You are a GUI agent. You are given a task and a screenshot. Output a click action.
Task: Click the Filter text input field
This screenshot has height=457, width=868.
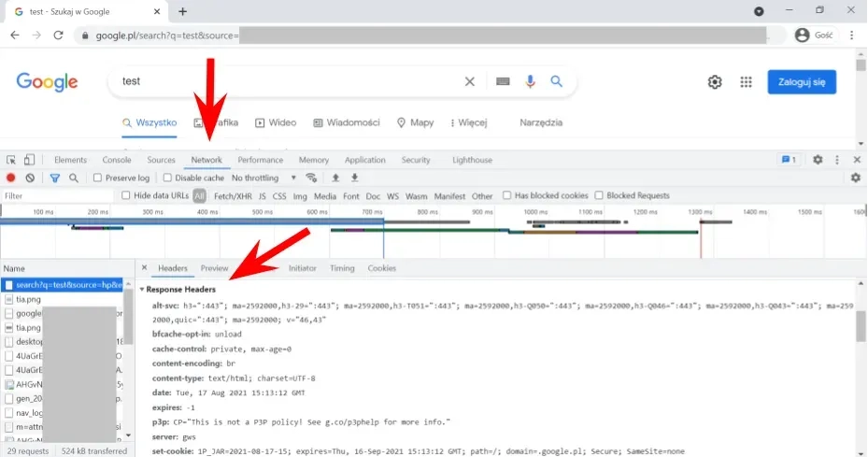pos(58,195)
